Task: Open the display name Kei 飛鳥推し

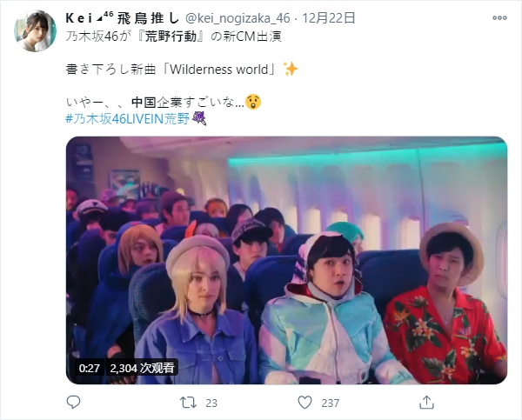Action: [123, 18]
